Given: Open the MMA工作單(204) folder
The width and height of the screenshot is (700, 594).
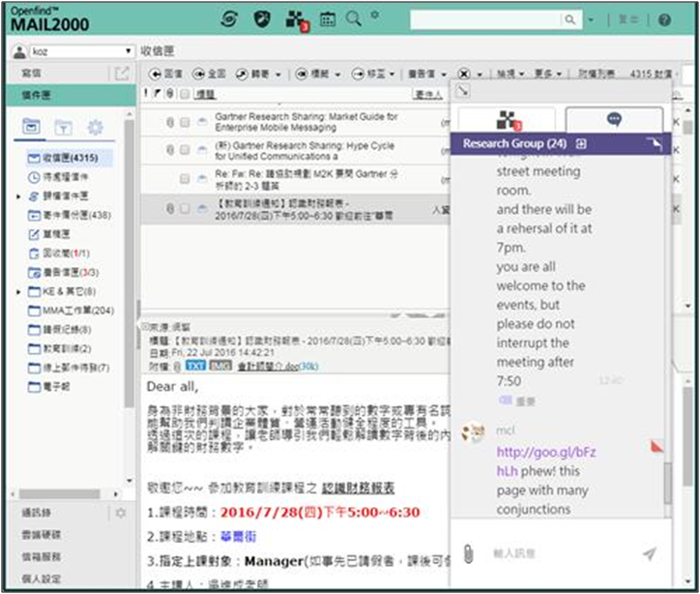Looking at the screenshot, I should 77,310.
